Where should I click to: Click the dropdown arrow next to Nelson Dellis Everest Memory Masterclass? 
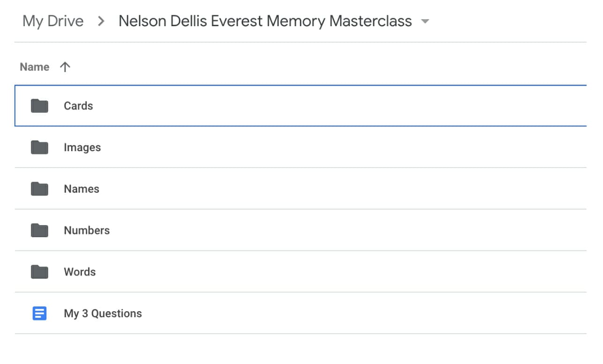pyautogui.click(x=424, y=21)
